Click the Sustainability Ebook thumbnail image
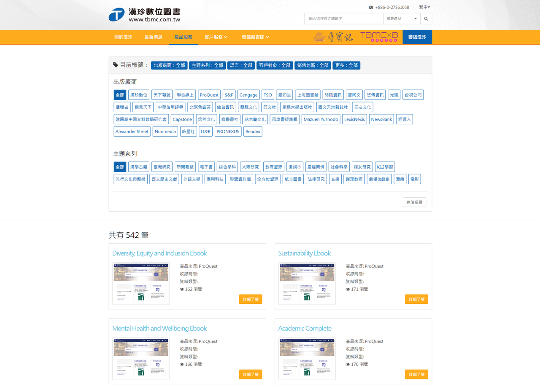The image size is (540, 392). tap(307, 283)
